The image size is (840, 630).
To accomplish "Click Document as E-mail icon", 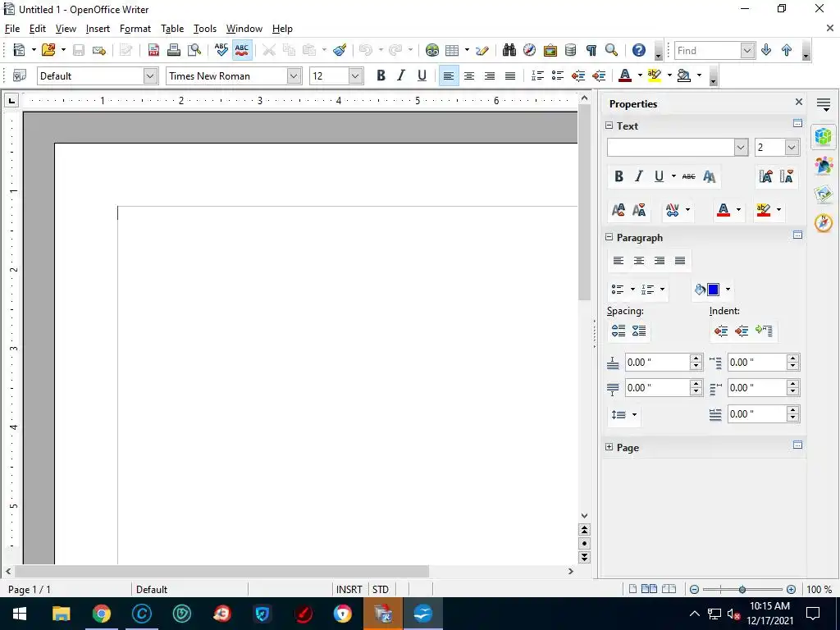I will [99, 50].
